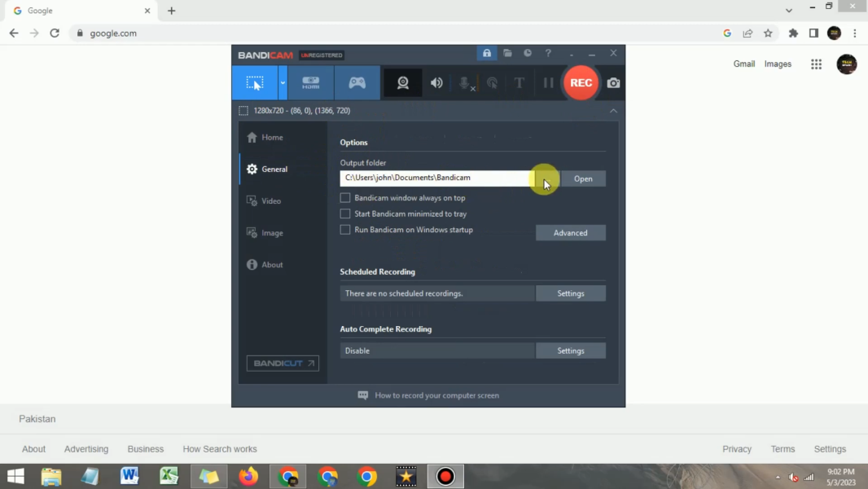Toggle the text overlay T icon
This screenshot has height=489, width=868.
point(519,83)
